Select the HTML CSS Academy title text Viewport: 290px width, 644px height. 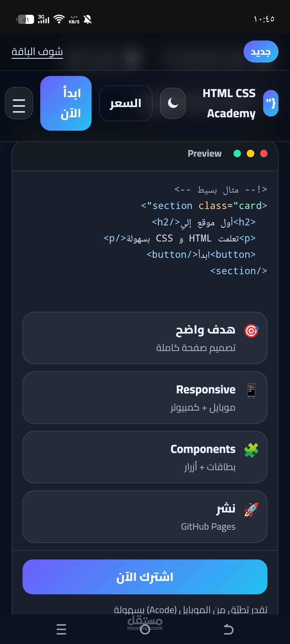(229, 103)
